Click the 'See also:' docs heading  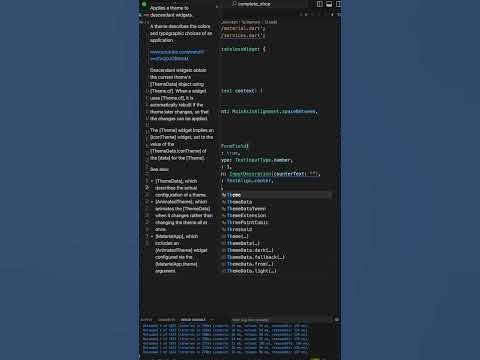(159, 169)
